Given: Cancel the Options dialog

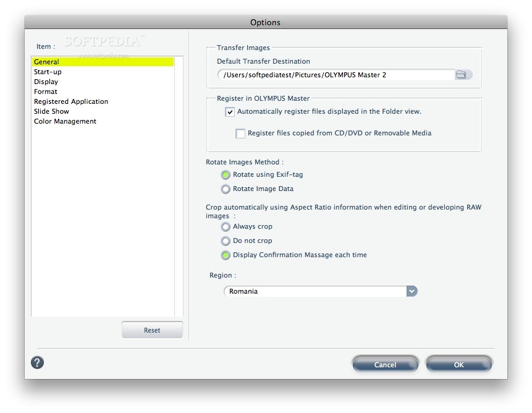Looking at the screenshot, I should click(385, 364).
